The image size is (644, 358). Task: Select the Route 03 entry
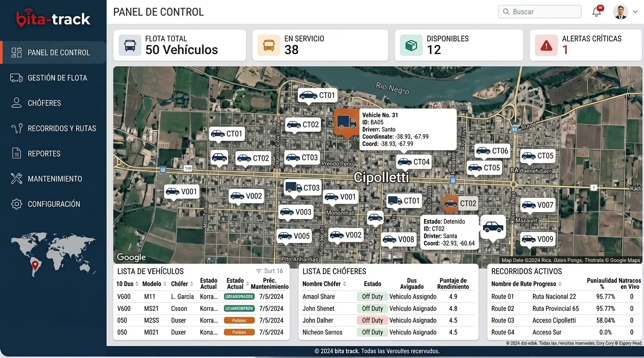(503, 321)
